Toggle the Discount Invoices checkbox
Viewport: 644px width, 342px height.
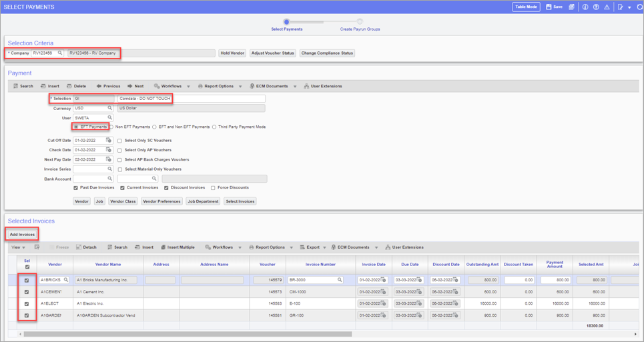166,188
